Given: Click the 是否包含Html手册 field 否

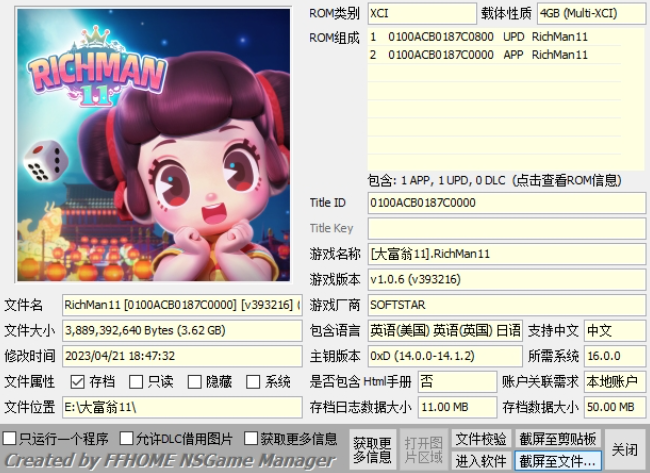Looking at the screenshot, I should (458, 382).
